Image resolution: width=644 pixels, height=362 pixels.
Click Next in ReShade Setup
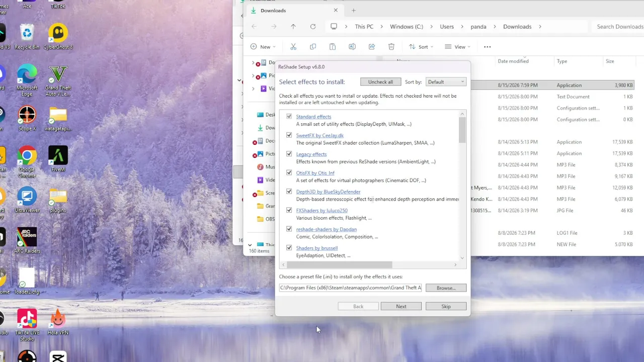click(401, 306)
